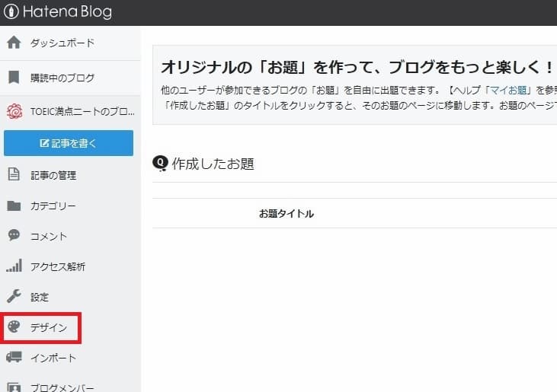Click the お題タイトル column header
The width and height of the screenshot is (557, 392).
pos(287,214)
